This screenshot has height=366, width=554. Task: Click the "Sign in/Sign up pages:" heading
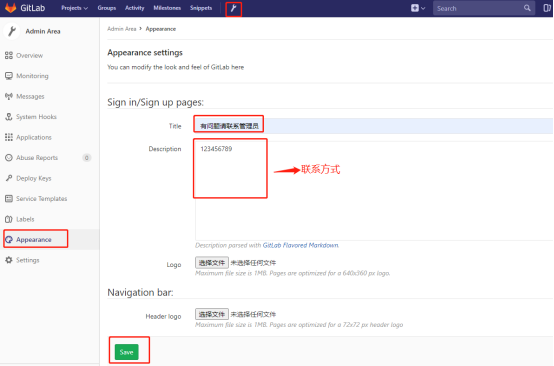155,102
